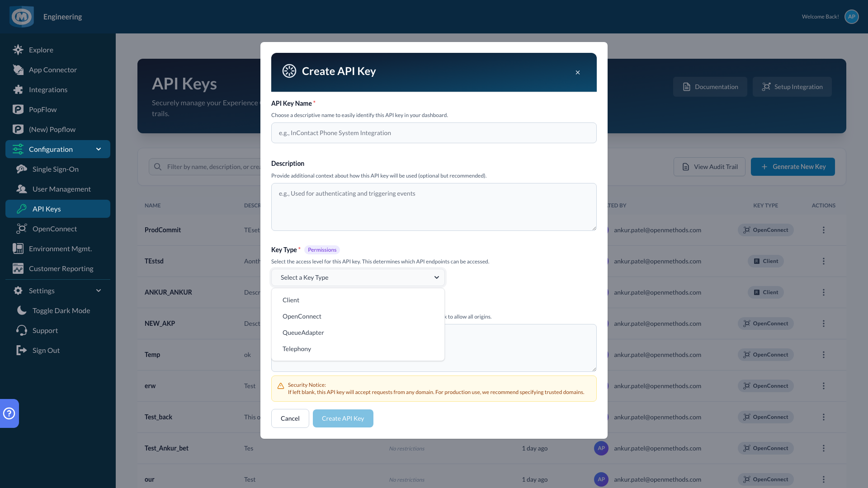Open actions menu for Test_back row

(824, 417)
